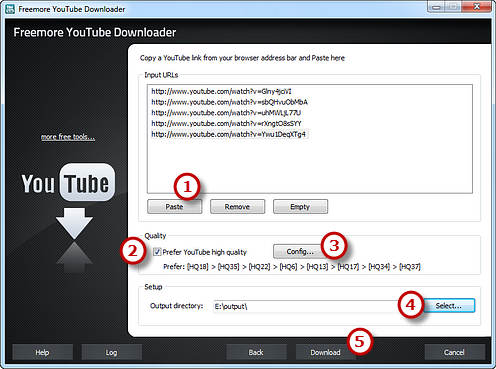Minimize the Freemore YouTube Downloader window

pos(437,7)
